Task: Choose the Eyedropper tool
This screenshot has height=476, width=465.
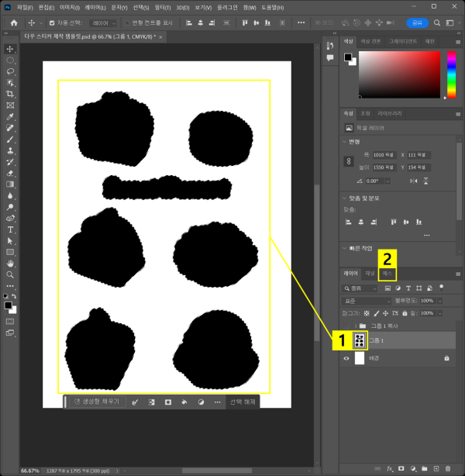Action: [x=10, y=116]
